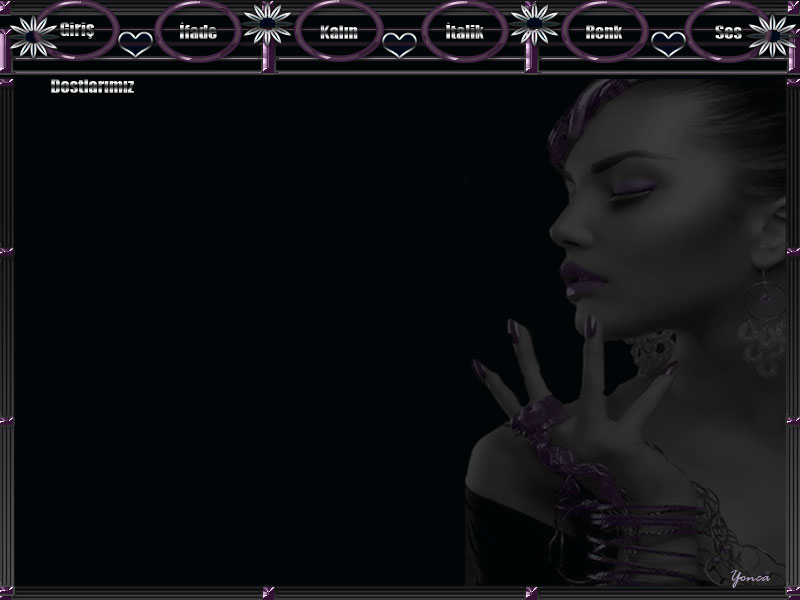Click the woman's purple eyeshadow
Screen dimensions: 800x600
pyautogui.click(x=628, y=186)
